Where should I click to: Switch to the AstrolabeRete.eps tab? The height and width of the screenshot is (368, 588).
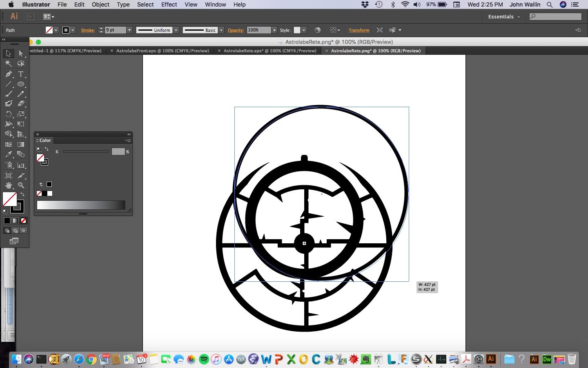pos(269,51)
